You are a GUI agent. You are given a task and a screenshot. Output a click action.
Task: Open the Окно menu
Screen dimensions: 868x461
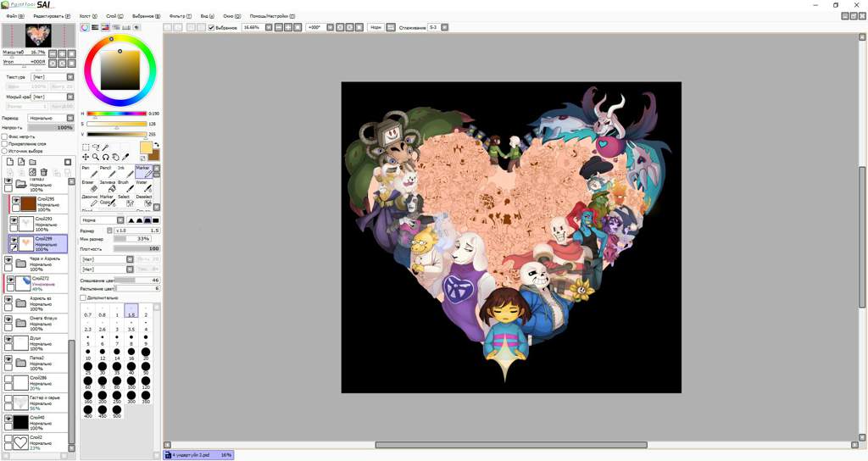[232, 16]
